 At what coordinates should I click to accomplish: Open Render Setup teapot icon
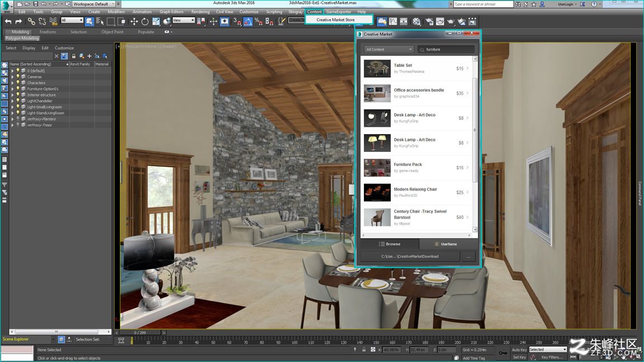point(429,21)
